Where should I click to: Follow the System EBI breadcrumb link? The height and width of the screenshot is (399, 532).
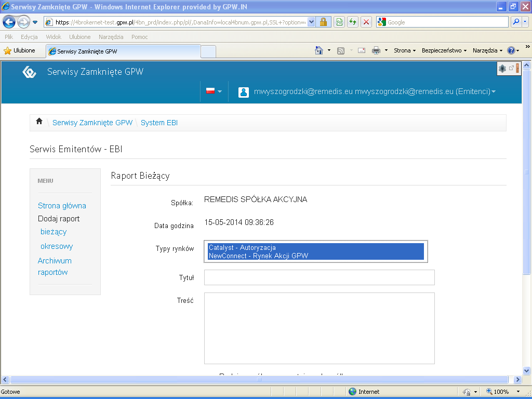[159, 123]
